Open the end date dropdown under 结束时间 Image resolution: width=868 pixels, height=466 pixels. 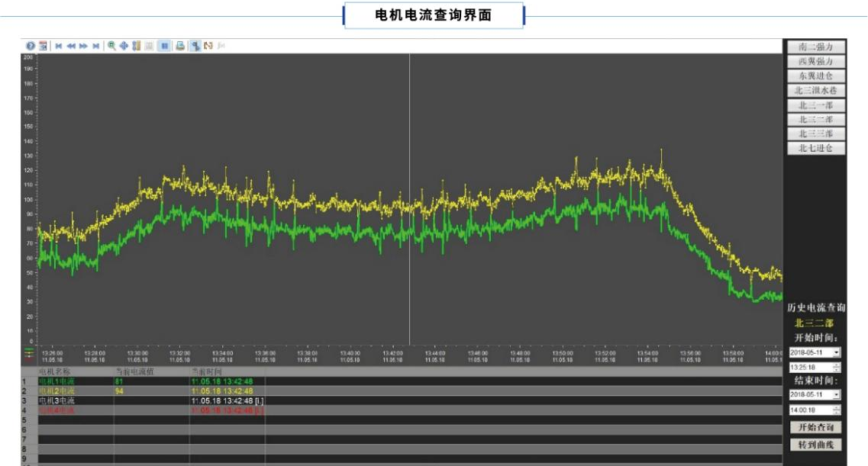(837, 394)
